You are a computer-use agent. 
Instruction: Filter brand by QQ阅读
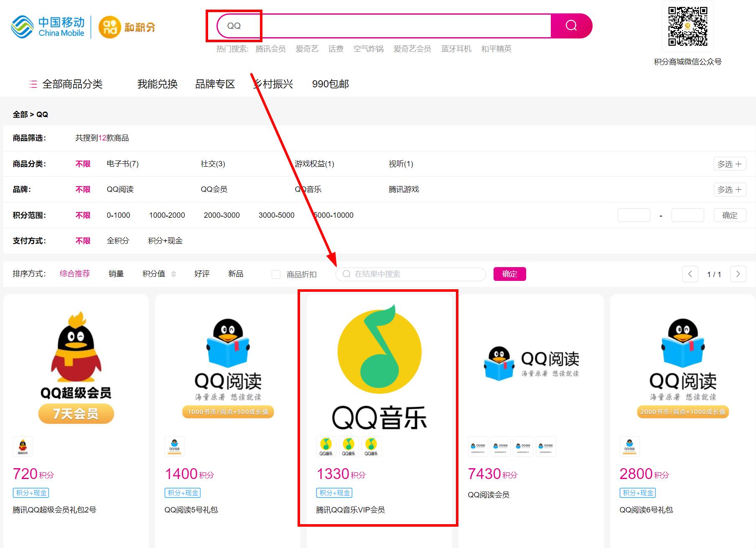click(x=120, y=189)
